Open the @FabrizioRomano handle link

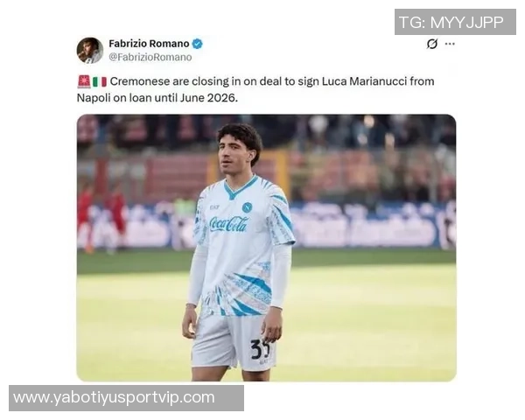coord(150,57)
